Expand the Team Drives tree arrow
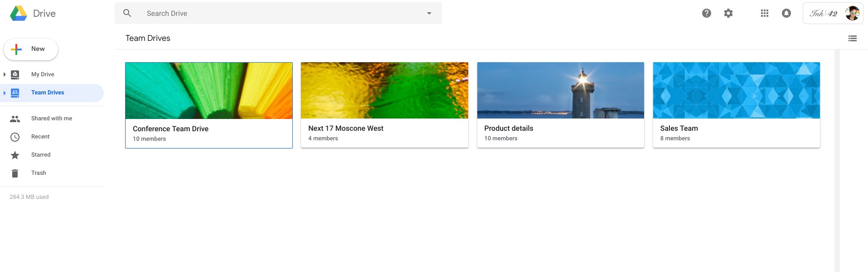Screen dimensions: 868x272 click(x=5, y=93)
